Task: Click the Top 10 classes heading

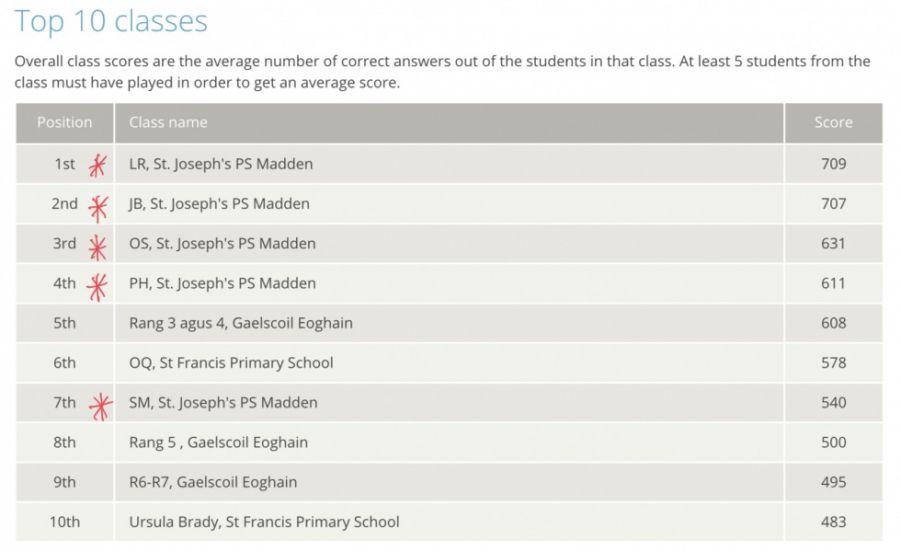Action: pos(111,22)
